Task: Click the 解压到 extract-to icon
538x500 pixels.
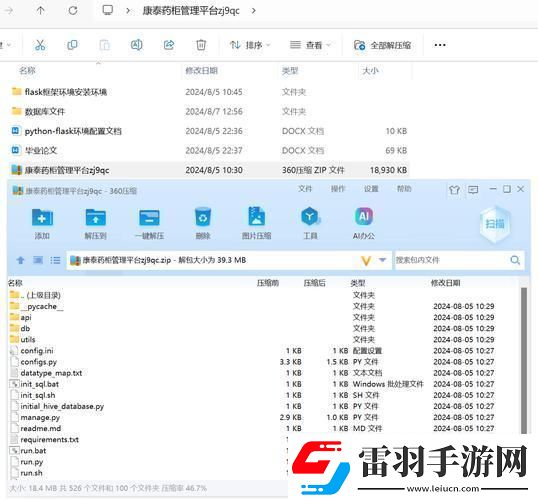Action: pyautogui.click(x=95, y=223)
